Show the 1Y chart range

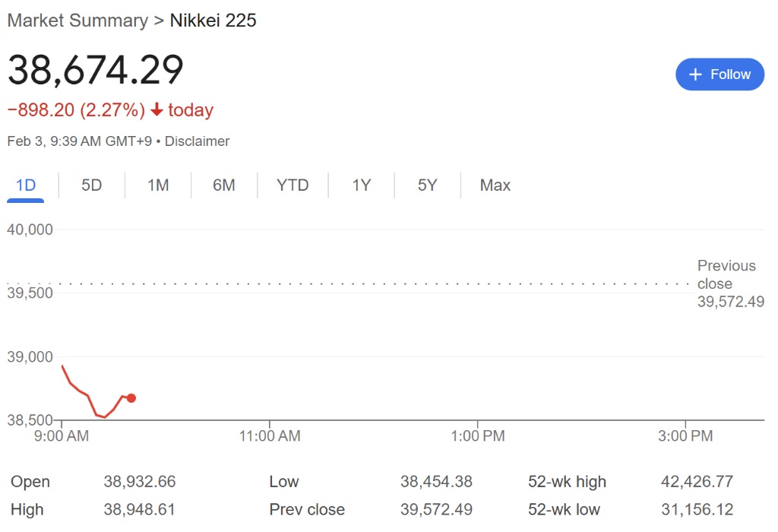[x=361, y=185]
